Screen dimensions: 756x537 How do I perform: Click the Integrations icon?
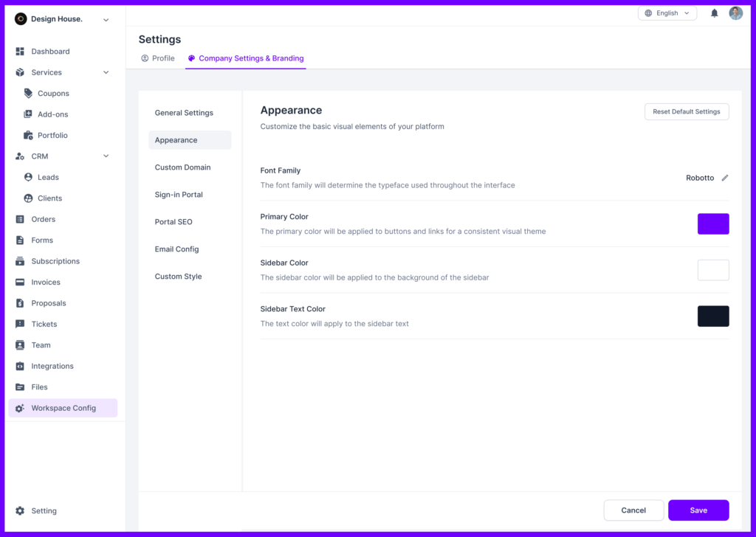[x=21, y=366]
